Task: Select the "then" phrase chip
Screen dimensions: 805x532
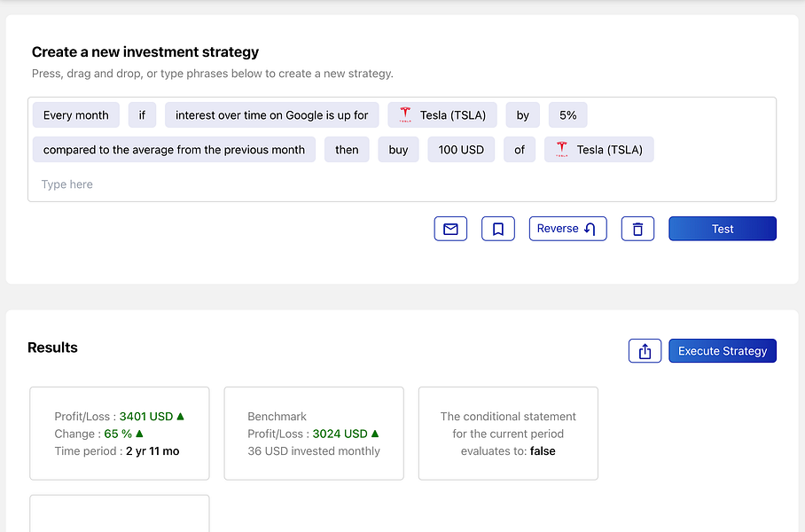Action: point(347,150)
